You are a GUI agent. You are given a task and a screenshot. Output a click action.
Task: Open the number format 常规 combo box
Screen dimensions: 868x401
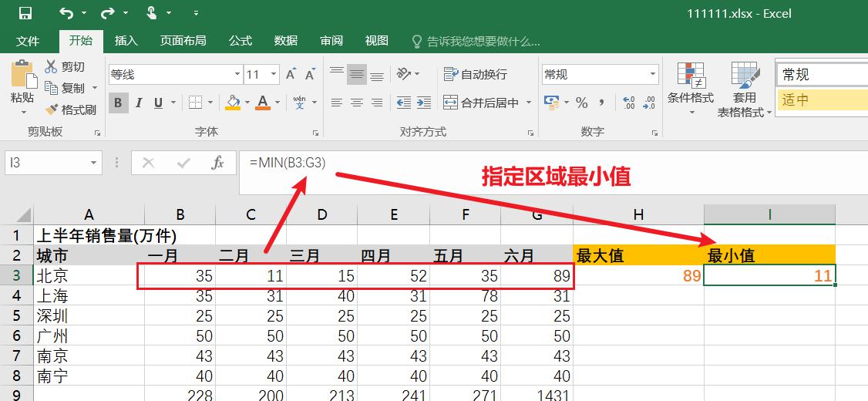coord(601,74)
